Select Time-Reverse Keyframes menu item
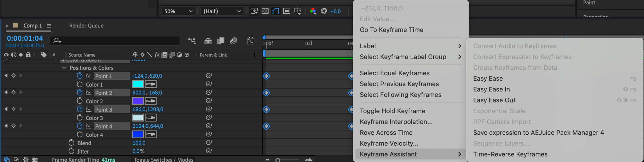644x162 pixels. click(510, 154)
